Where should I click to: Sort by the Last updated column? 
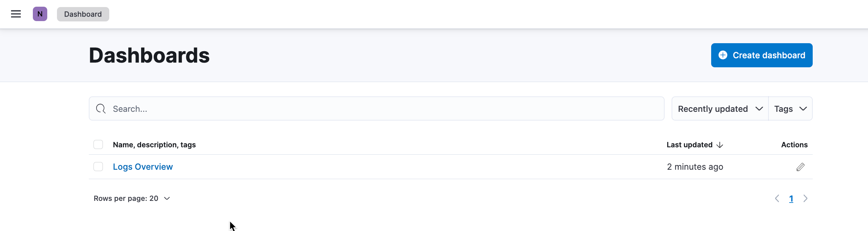(689, 145)
